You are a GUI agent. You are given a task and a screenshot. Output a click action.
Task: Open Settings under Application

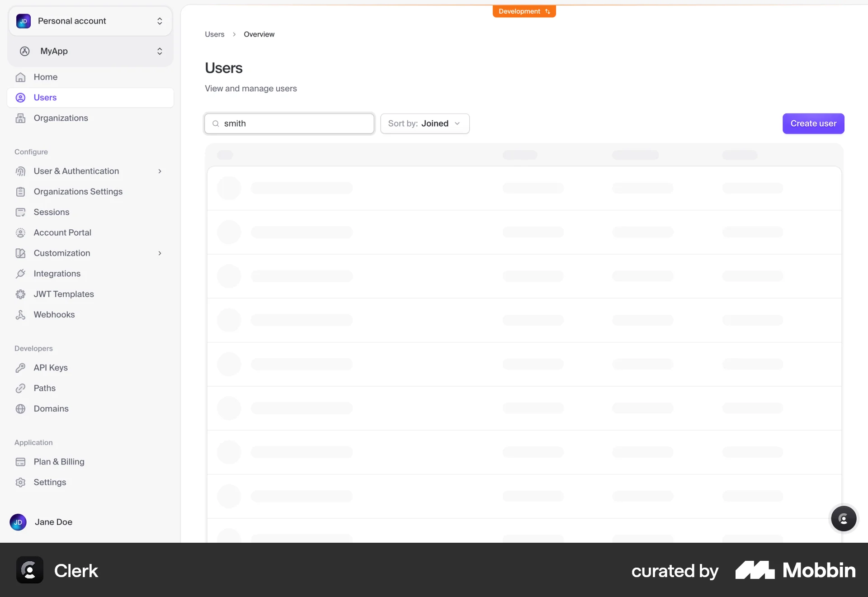50,482
